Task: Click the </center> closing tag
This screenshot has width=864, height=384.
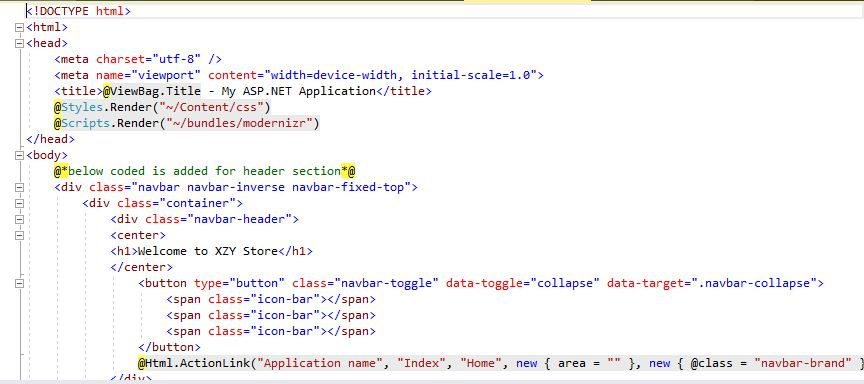Action: pos(142,267)
